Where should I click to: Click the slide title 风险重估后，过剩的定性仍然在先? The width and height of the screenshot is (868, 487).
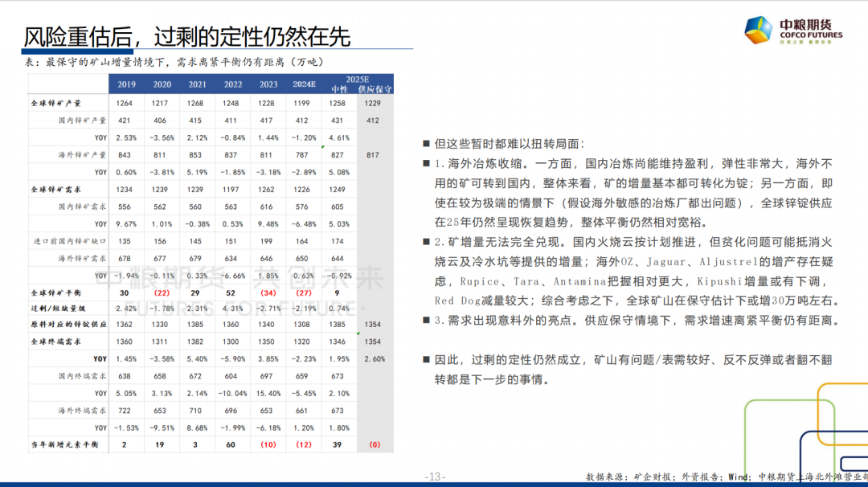pyautogui.click(x=186, y=36)
